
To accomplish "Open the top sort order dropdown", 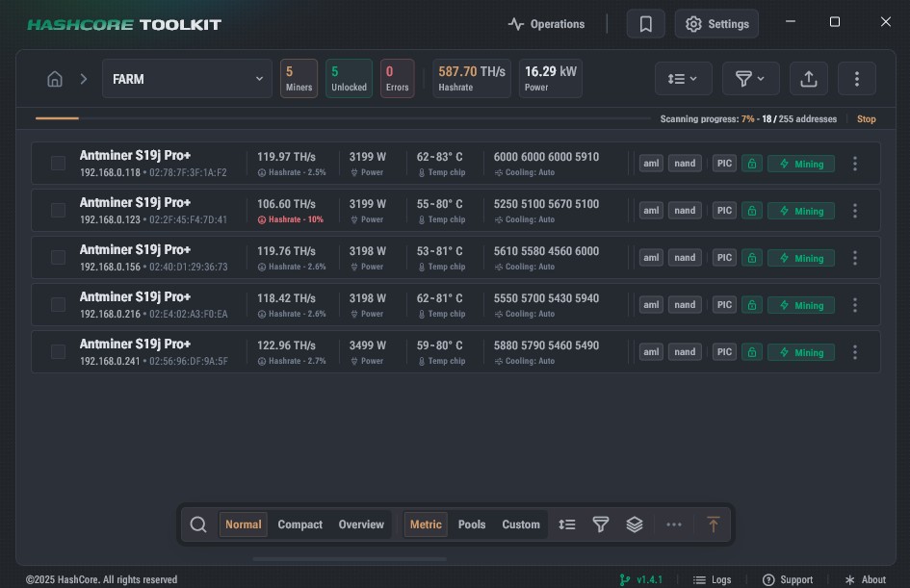I will pos(683,79).
